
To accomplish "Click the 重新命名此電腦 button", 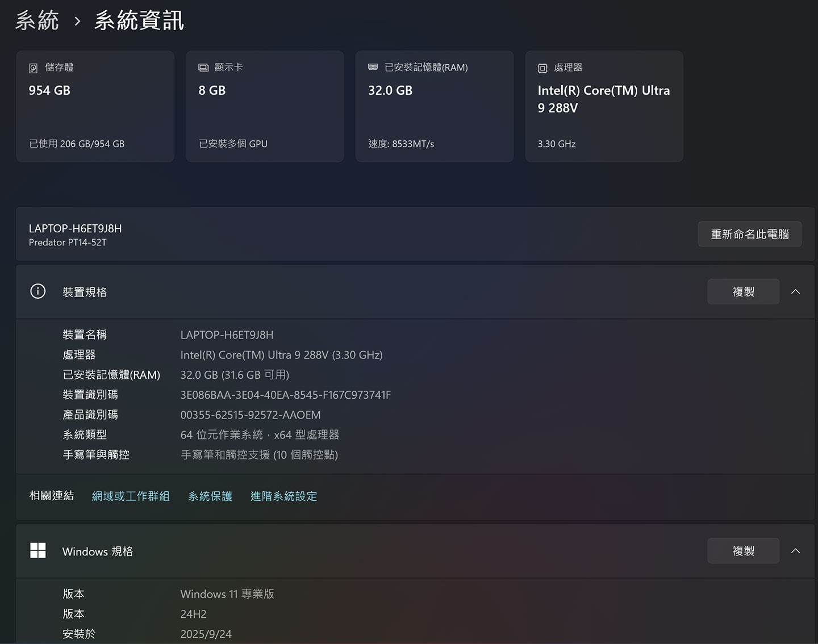I will (750, 234).
